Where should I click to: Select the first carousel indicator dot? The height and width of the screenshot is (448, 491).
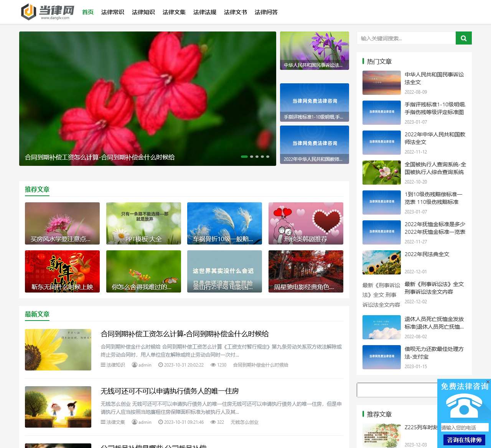tap(244, 157)
